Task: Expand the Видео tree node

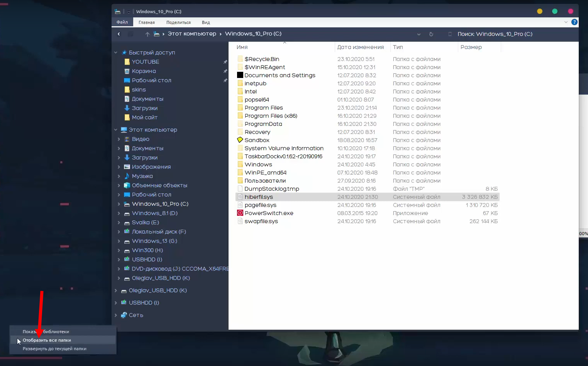Action: point(119,139)
